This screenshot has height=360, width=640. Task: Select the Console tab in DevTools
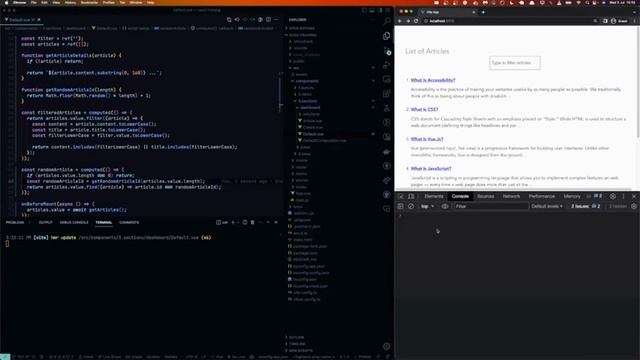(460, 196)
